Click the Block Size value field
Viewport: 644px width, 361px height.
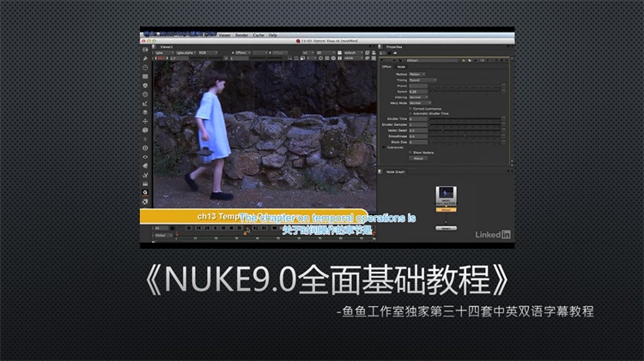pos(418,142)
